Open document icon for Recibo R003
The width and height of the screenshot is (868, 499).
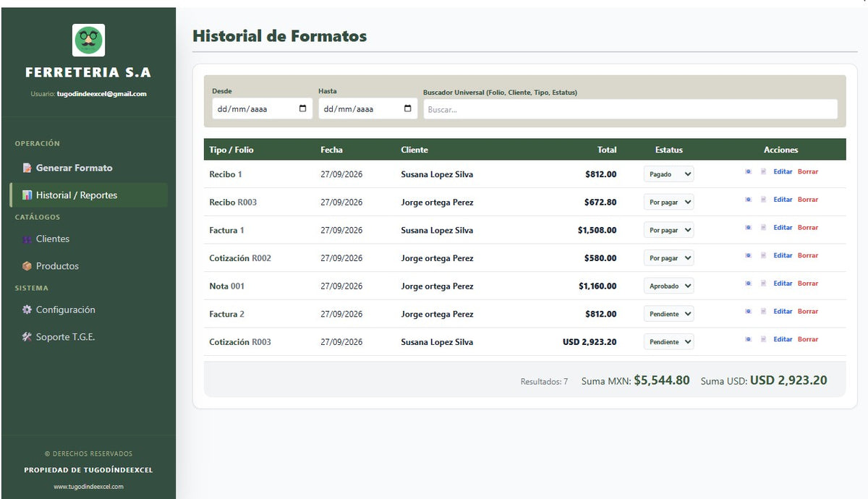pos(763,200)
